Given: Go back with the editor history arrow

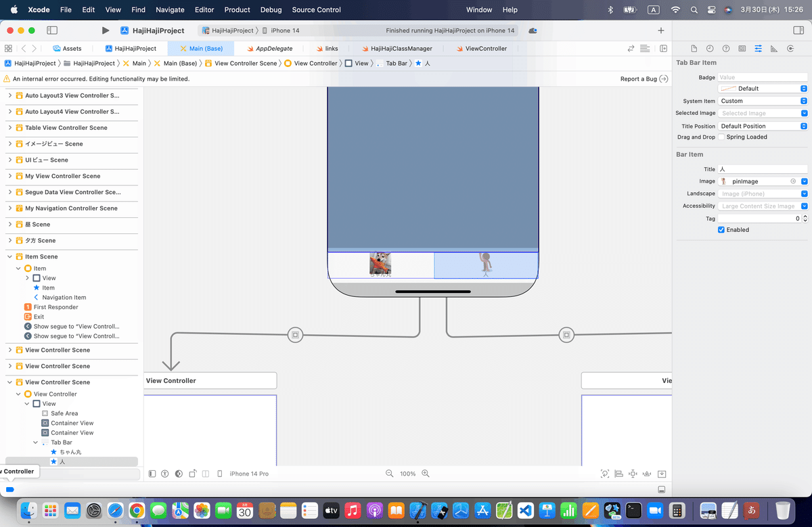Looking at the screenshot, I should (24, 49).
